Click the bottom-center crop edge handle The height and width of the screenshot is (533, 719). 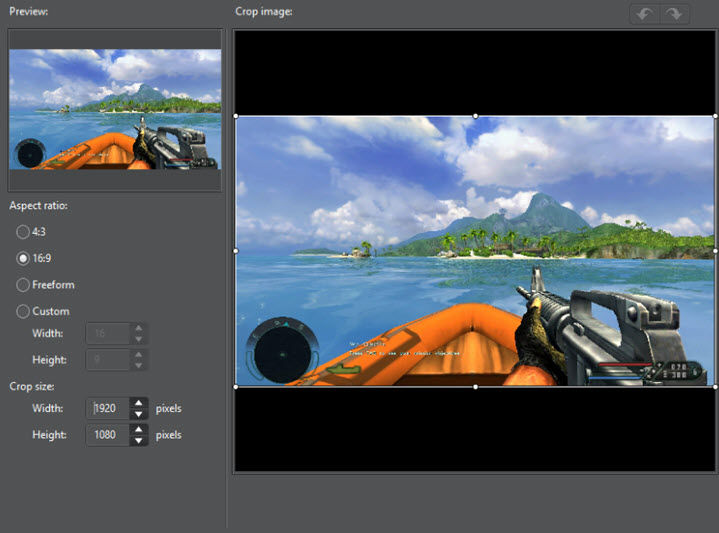click(475, 386)
